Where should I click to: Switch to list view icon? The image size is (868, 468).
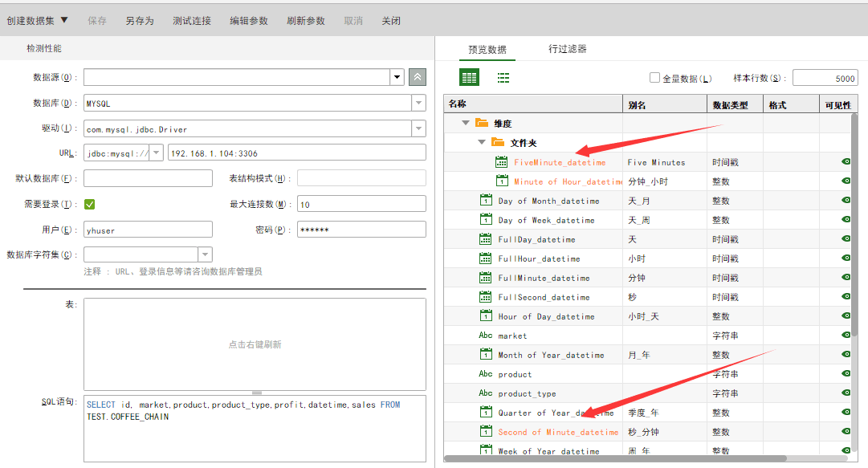click(503, 78)
